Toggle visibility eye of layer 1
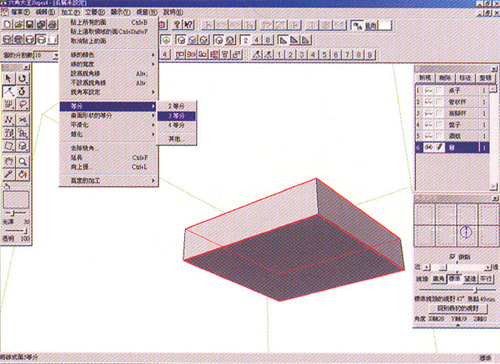Viewport: 500px width, 364px height. [429, 90]
